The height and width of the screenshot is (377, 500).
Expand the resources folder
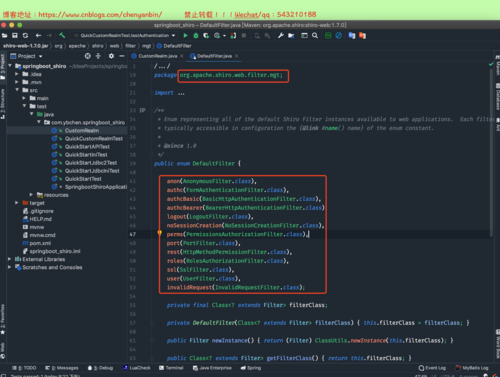click(31, 194)
